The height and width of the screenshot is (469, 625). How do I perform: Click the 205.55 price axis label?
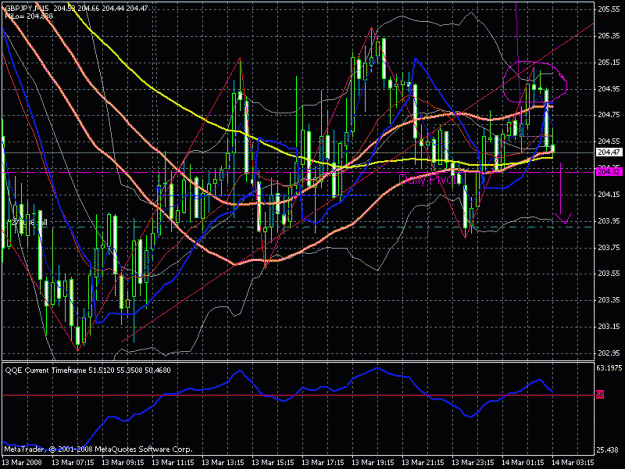(x=609, y=9)
